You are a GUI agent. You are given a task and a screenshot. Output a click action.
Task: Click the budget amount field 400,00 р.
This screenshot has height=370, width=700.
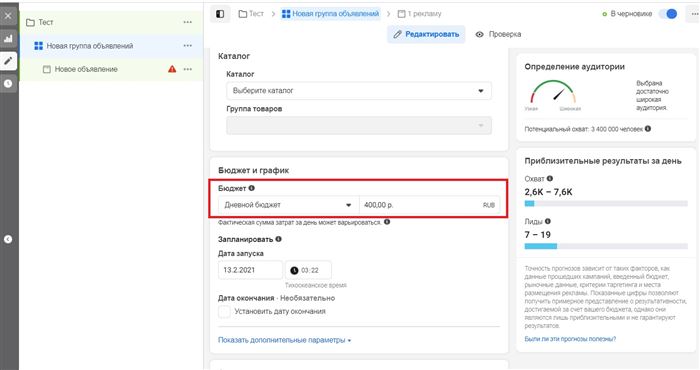[x=429, y=205]
